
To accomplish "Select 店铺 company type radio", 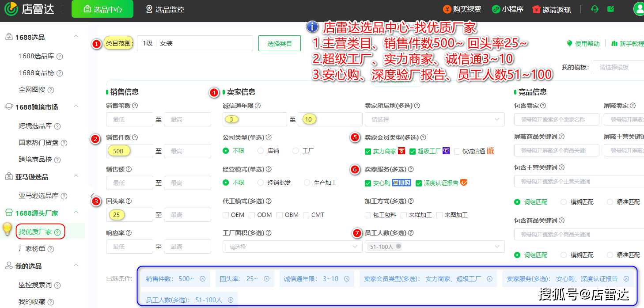I will pyautogui.click(x=261, y=151).
